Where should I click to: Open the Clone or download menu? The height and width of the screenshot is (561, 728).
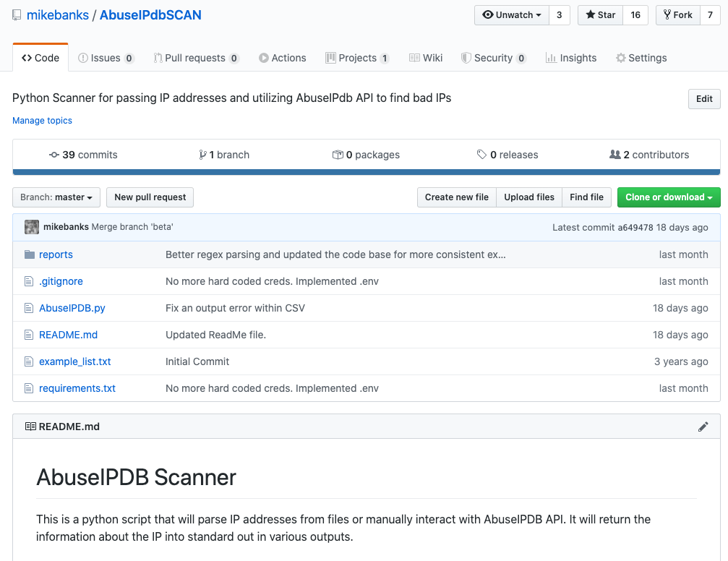coord(668,197)
